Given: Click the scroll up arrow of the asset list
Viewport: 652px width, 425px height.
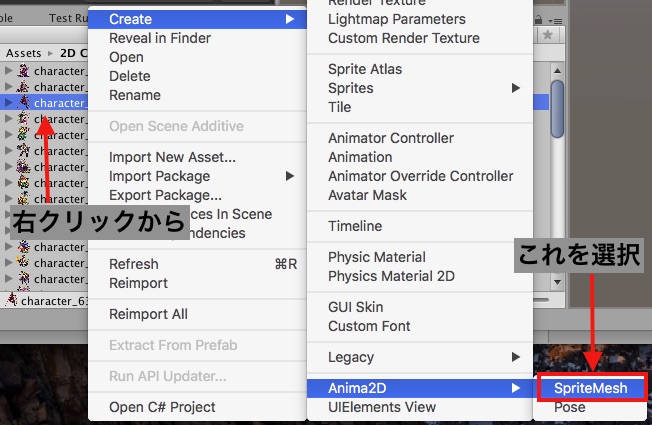Looking at the screenshot, I should coord(557,70).
